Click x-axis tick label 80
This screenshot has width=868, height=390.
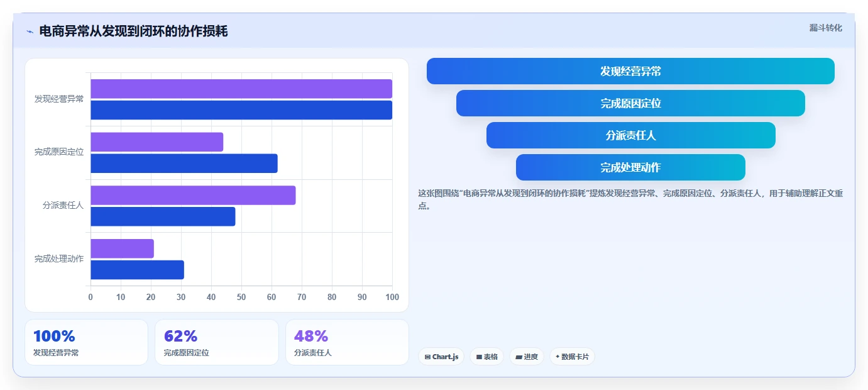(332, 297)
